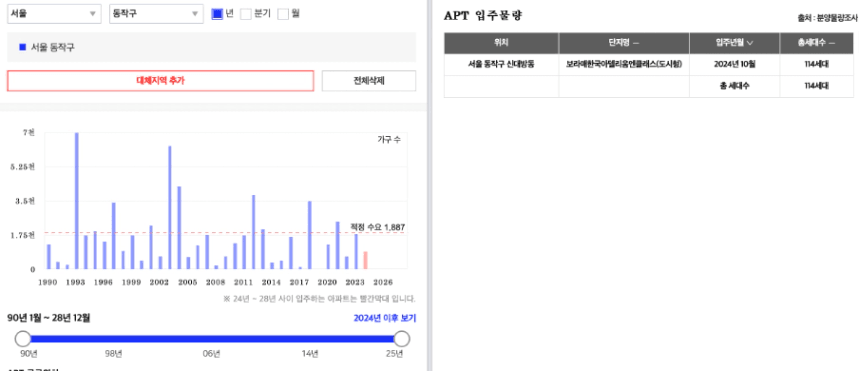Enable the 분기 (quarterly) checkbox
Screen dimensions: 859x371
click(x=246, y=14)
